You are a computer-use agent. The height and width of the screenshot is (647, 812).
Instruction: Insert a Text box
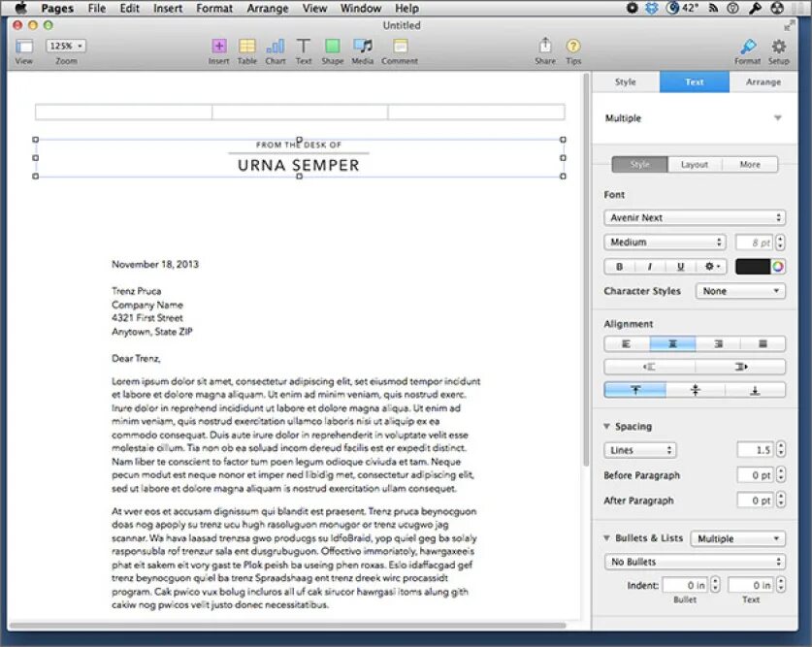(303, 46)
